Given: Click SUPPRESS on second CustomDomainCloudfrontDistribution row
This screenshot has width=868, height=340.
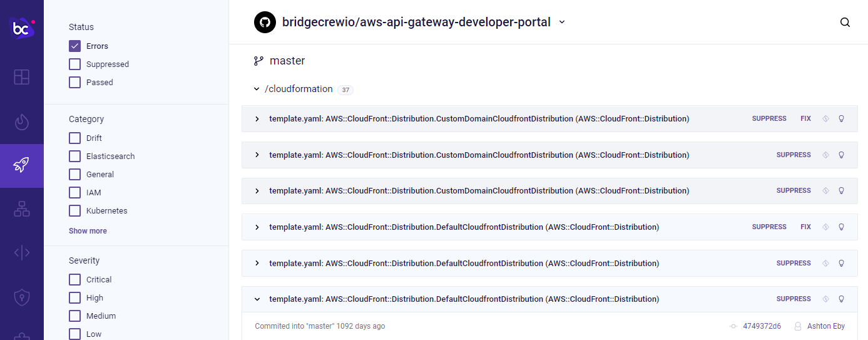Looking at the screenshot, I should (794, 155).
